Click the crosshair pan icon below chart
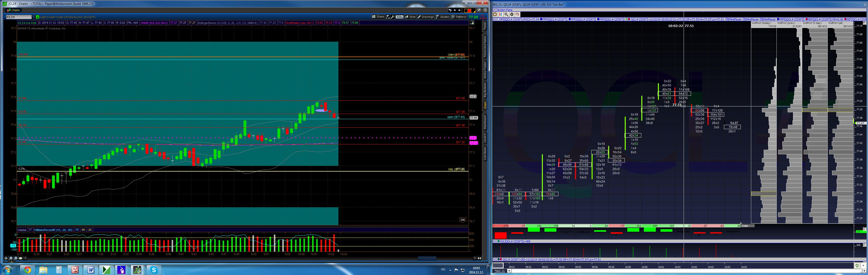Image resolution: width=868 pixels, height=275 pixels. coord(6,258)
